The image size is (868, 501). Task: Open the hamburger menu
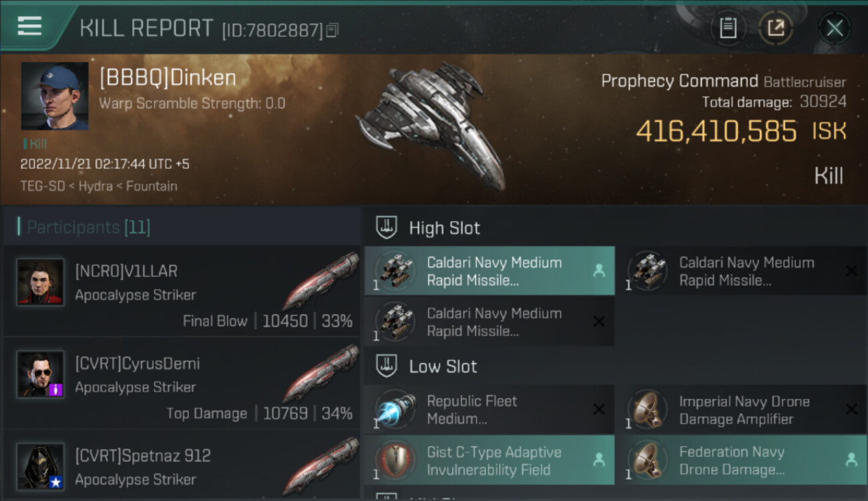29,27
